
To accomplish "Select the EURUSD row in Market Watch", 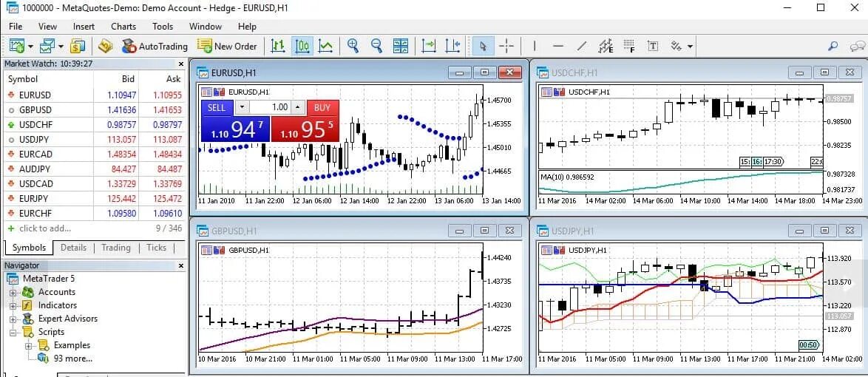I will tap(95, 95).
